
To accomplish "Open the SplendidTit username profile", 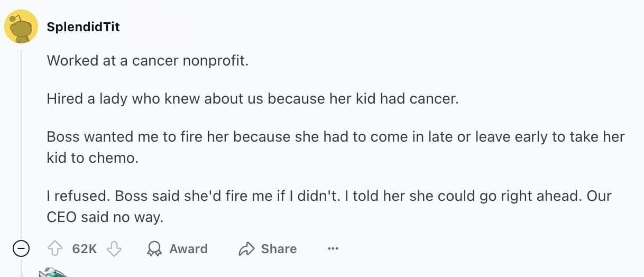I will [x=83, y=26].
